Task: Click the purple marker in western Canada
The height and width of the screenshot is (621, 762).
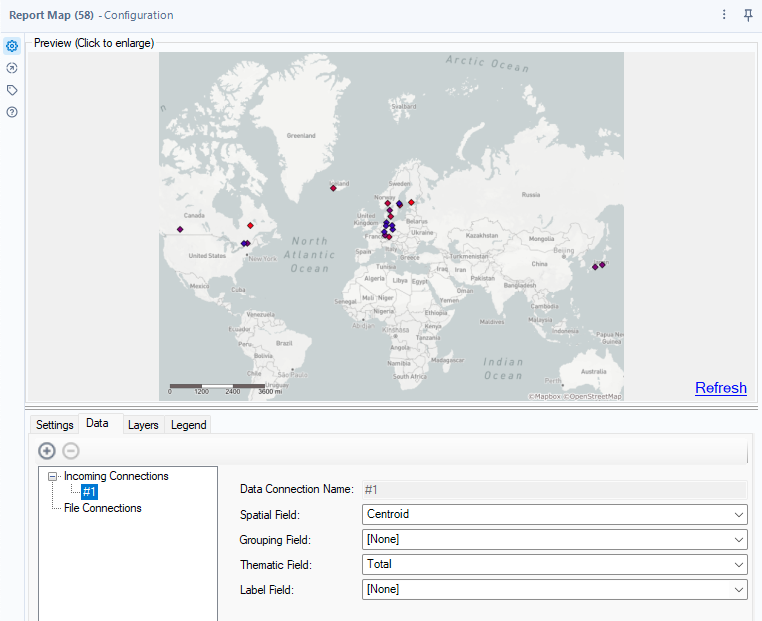Action: pyautogui.click(x=180, y=229)
